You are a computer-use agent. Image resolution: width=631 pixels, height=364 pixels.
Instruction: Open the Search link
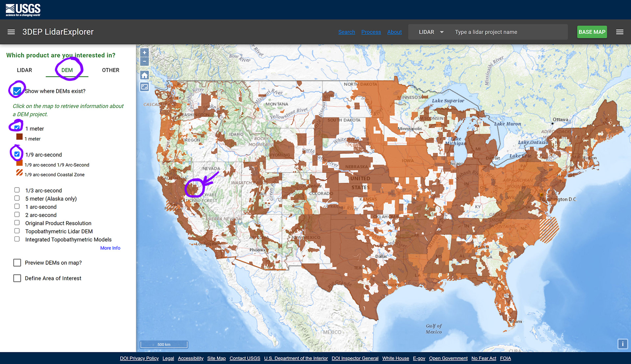point(347,32)
